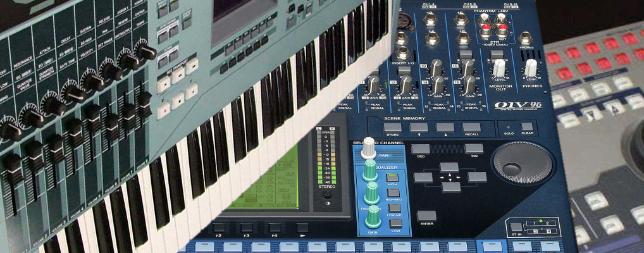Click the channel 14 input jack

[433, 38]
